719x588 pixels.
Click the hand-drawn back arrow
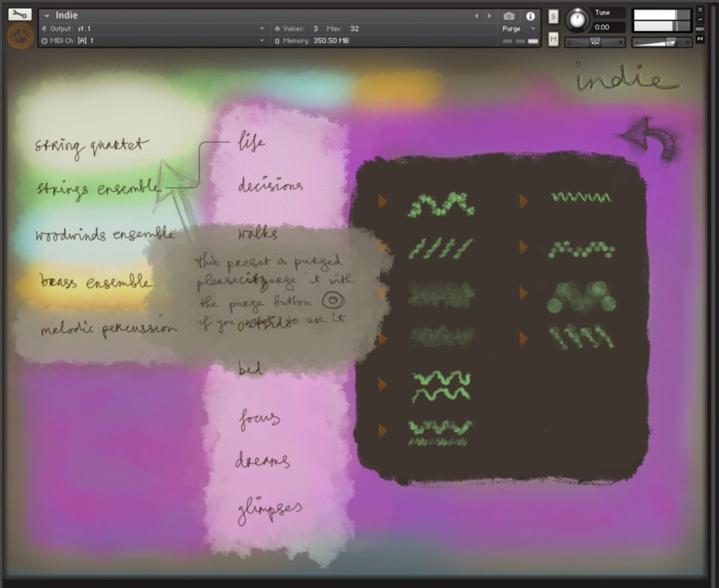(649, 138)
